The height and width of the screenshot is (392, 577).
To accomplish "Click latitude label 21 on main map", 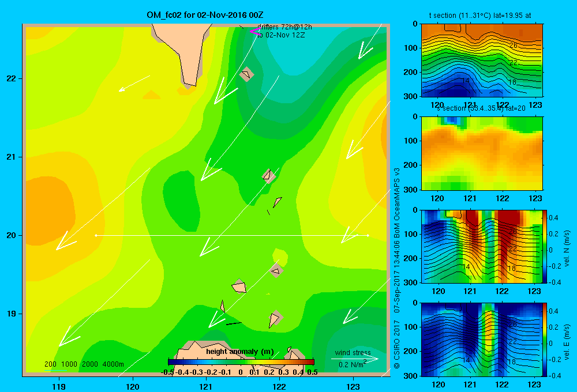I will 11,157.
